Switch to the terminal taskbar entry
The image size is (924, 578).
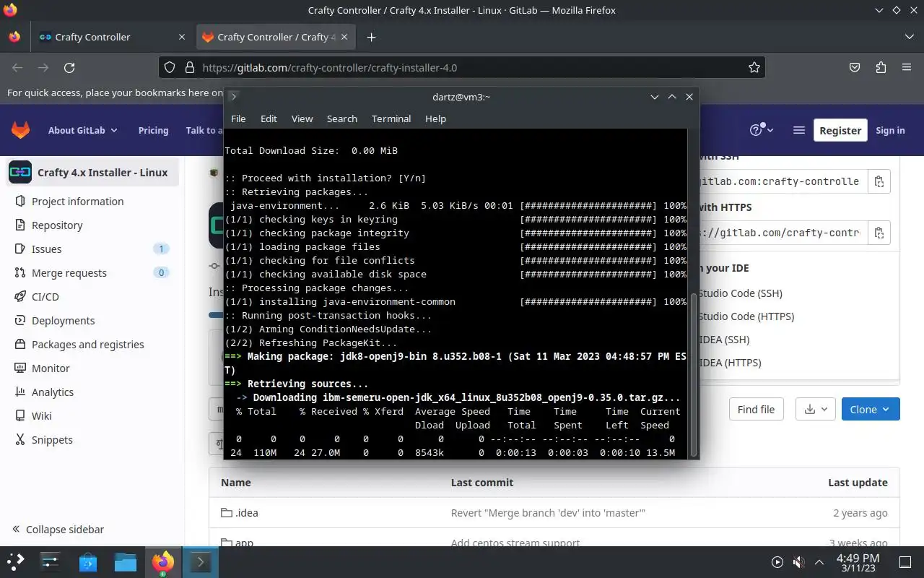click(201, 561)
